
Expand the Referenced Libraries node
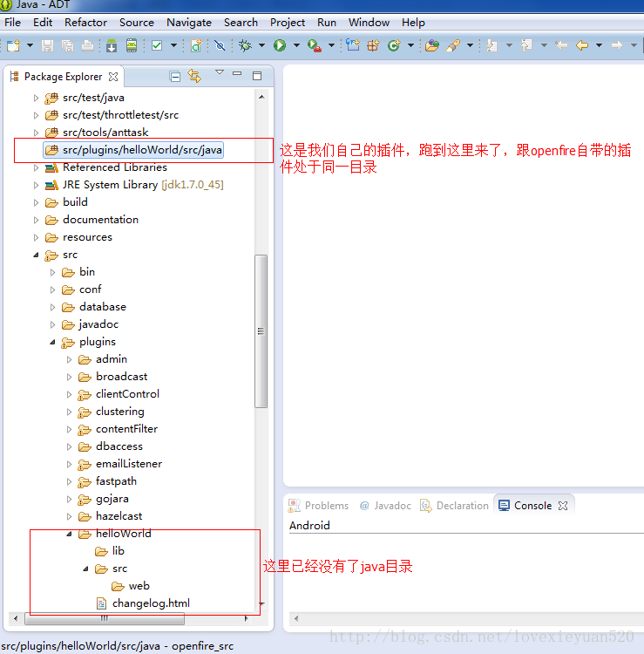[x=37, y=167]
